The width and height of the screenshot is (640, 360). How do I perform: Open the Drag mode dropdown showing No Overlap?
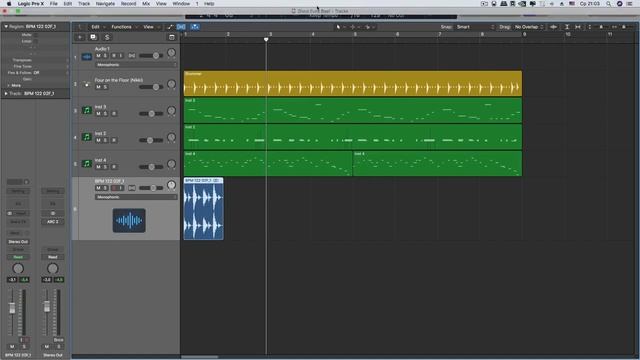point(529,27)
